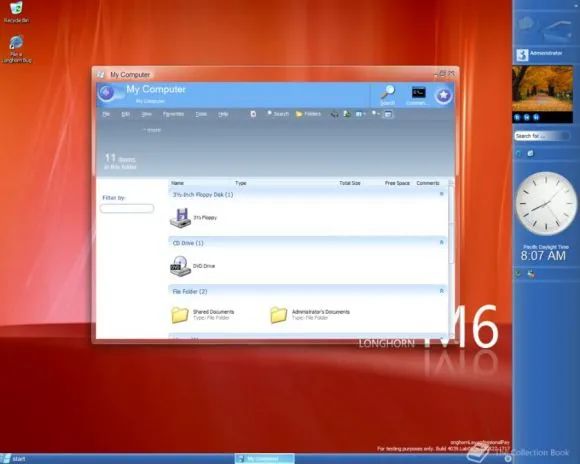Sort by the Name column header

pyautogui.click(x=177, y=183)
